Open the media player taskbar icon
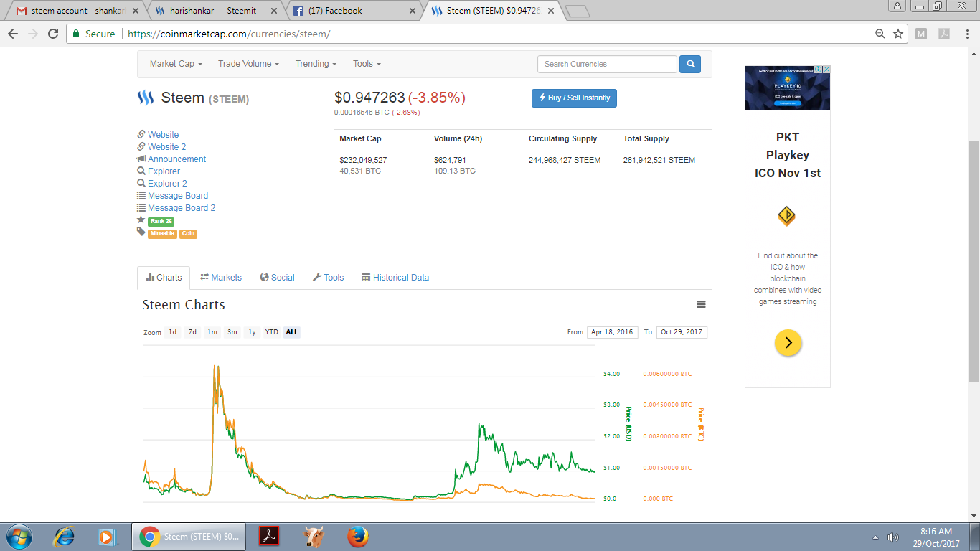Image resolution: width=980 pixels, height=551 pixels. pos(107,537)
